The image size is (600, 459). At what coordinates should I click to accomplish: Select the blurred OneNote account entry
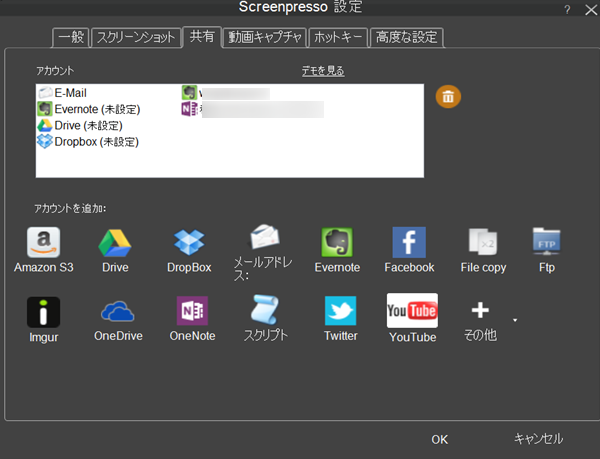(253, 109)
